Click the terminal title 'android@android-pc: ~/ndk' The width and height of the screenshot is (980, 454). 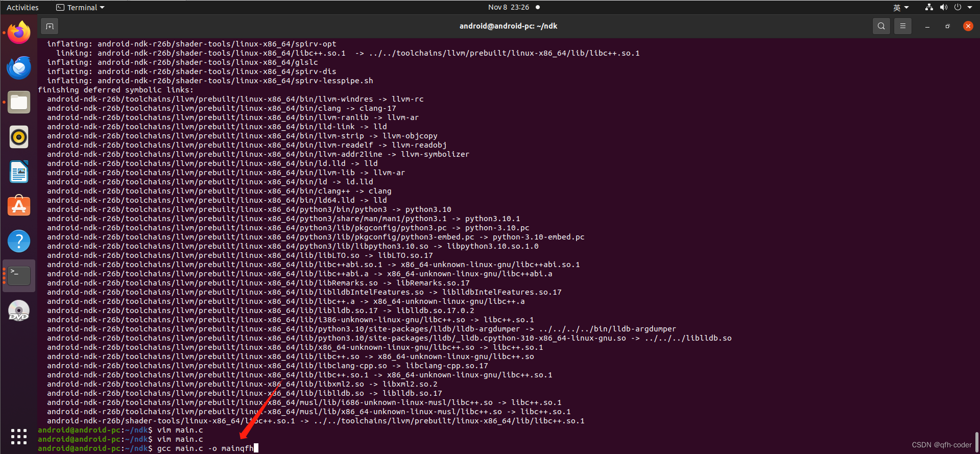(x=508, y=26)
